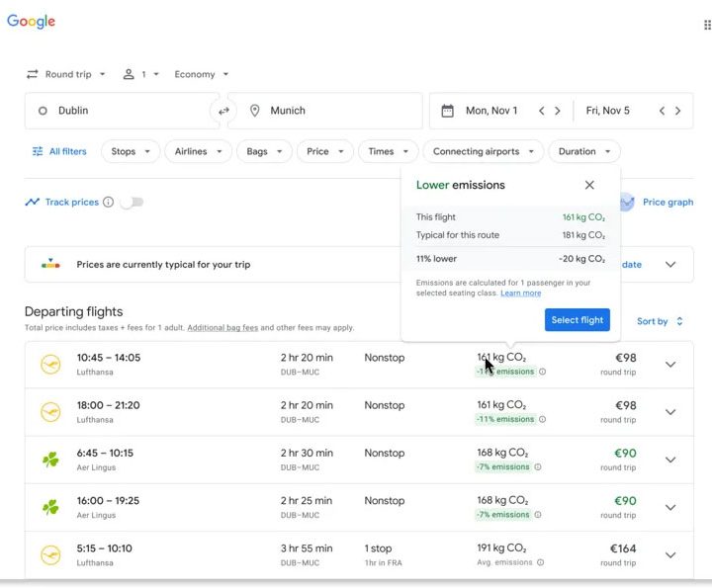Go to next day for Fri, Nov 5
Screen dimensions: 712x588
(x=678, y=111)
